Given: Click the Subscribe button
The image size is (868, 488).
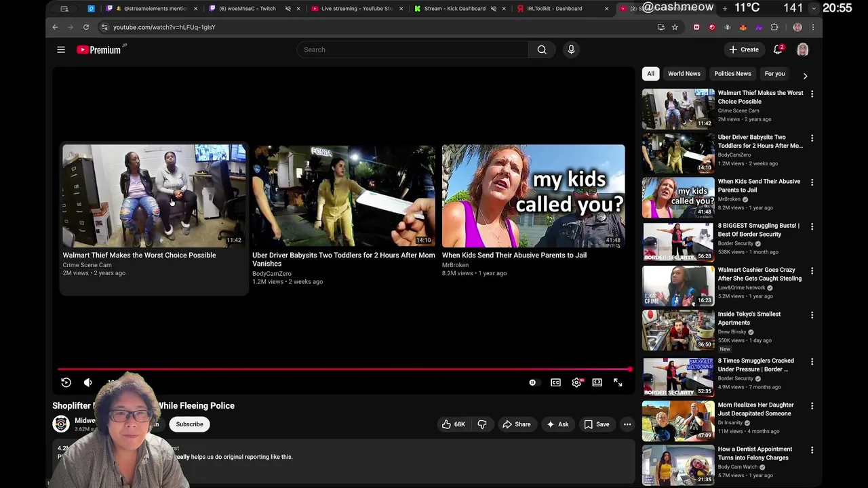Looking at the screenshot, I should [x=189, y=424].
